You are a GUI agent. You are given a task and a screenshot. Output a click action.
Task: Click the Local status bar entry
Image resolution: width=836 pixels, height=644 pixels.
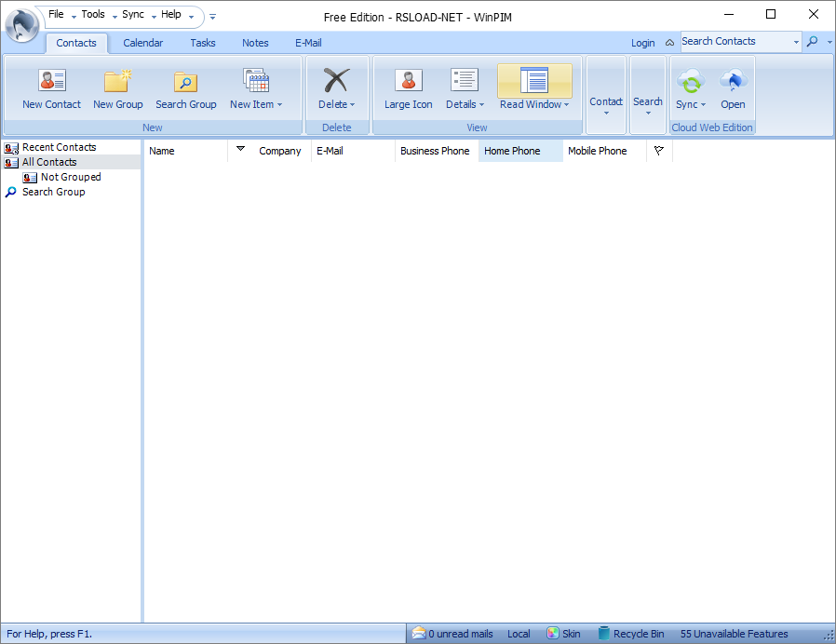coord(519,634)
